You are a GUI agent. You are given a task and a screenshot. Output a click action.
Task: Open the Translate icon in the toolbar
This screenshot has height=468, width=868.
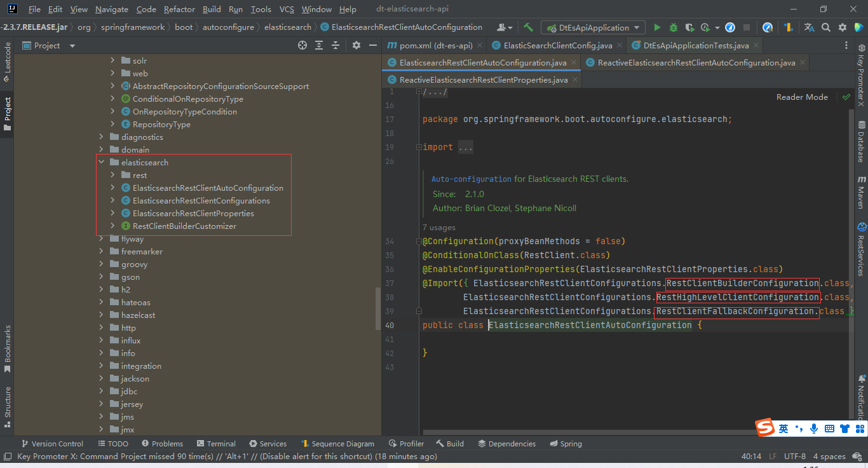click(x=809, y=27)
